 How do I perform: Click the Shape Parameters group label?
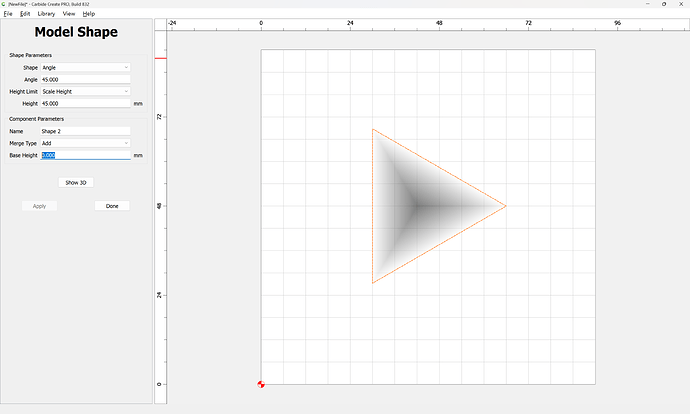tap(30, 55)
